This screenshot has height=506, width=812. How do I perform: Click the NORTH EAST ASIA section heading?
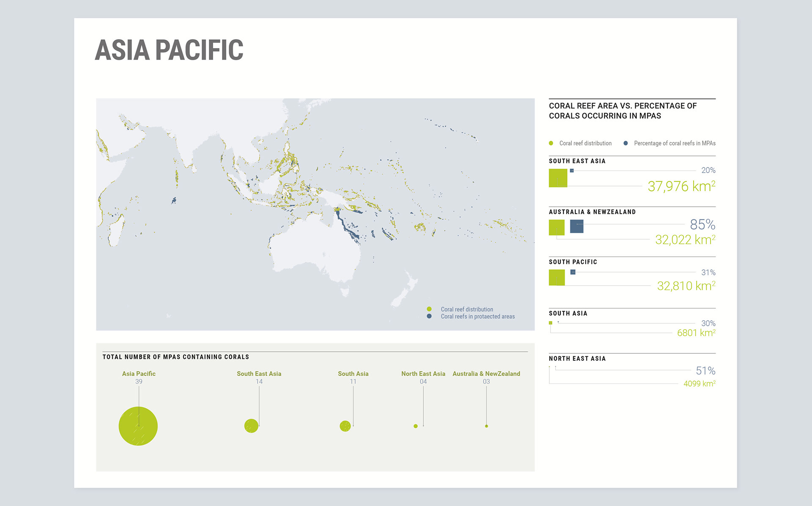click(x=577, y=358)
